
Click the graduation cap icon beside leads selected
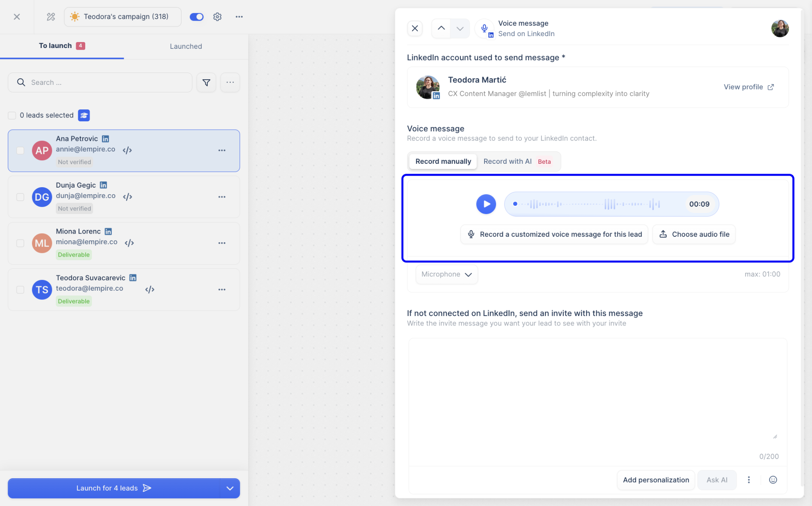tap(84, 115)
